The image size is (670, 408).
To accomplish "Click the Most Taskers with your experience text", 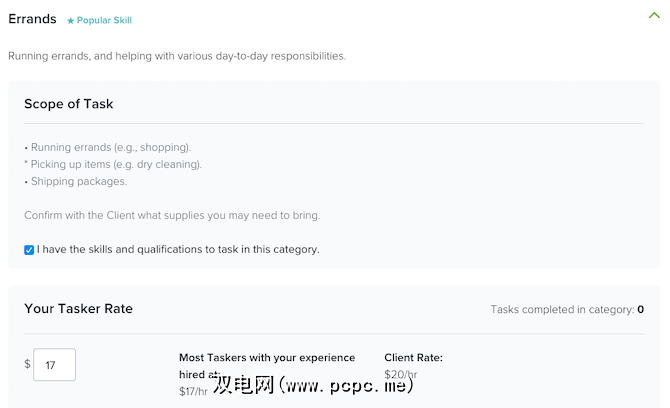I will [x=266, y=357].
